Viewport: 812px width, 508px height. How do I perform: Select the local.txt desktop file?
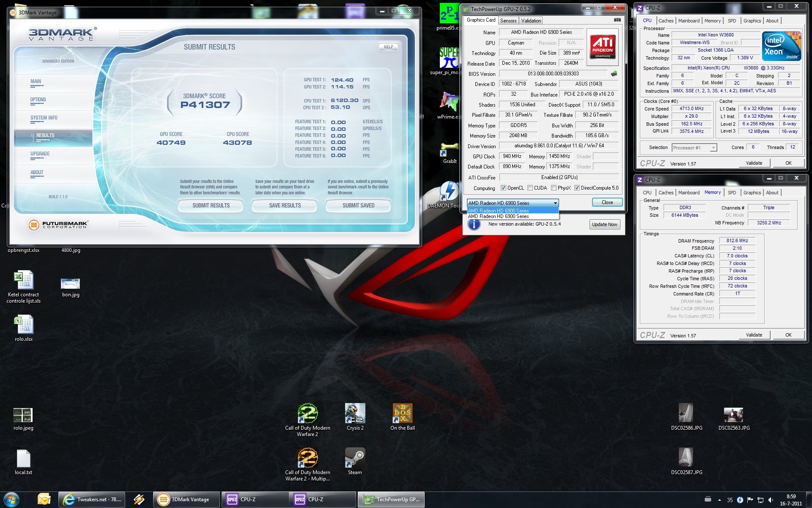(x=23, y=462)
